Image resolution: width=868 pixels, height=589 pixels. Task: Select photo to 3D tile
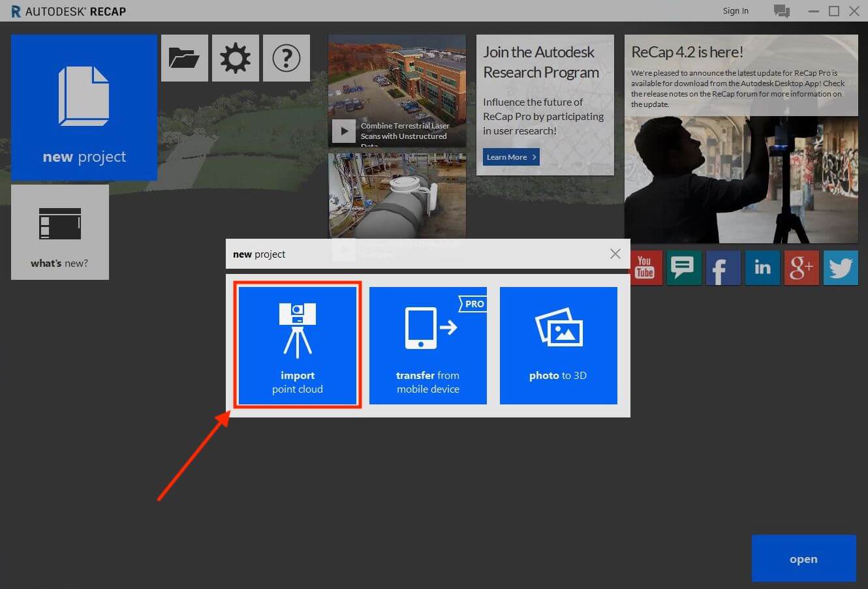[x=559, y=346]
